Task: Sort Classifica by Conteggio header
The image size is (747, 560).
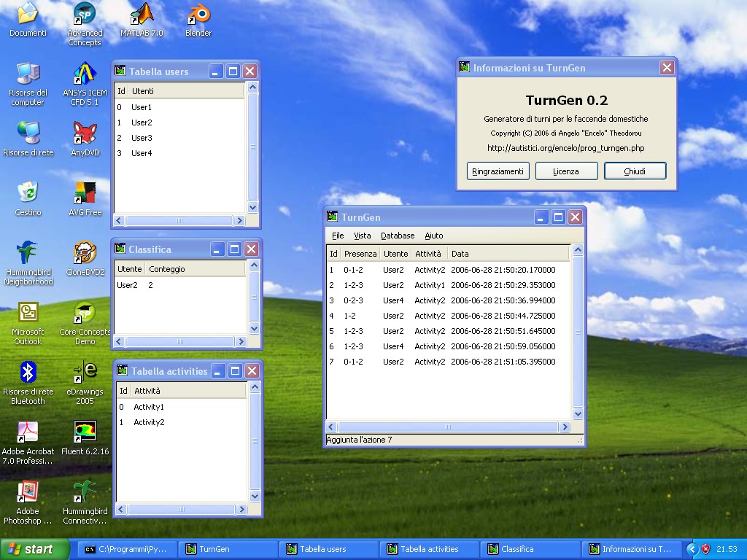Action: tap(196, 269)
